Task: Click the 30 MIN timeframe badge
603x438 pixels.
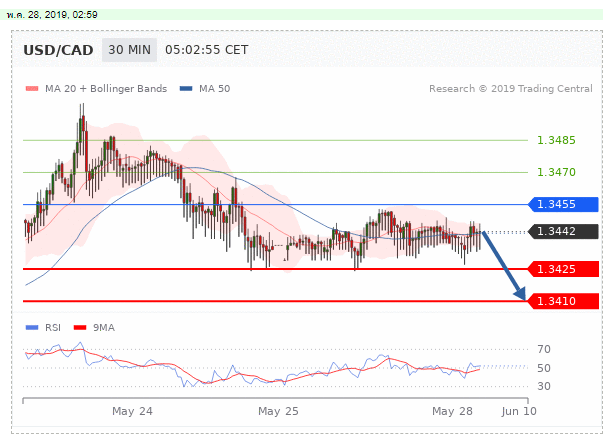Action: pyautogui.click(x=129, y=50)
